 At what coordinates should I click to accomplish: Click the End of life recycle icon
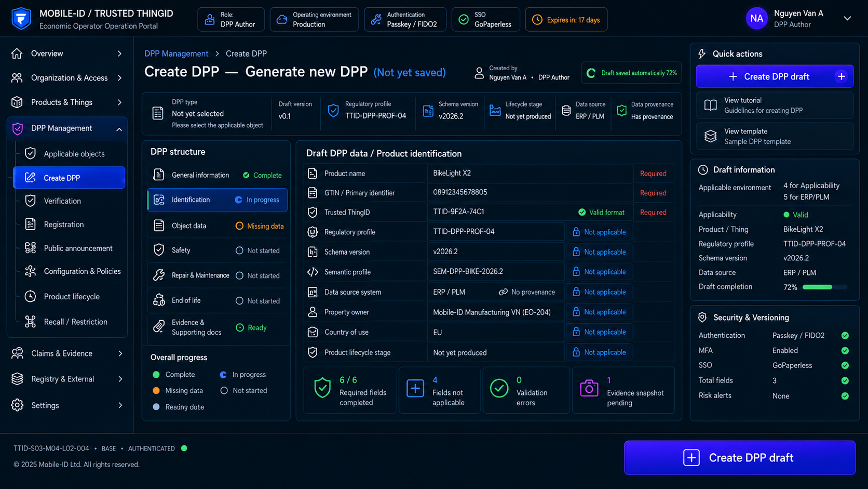tap(159, 300)
